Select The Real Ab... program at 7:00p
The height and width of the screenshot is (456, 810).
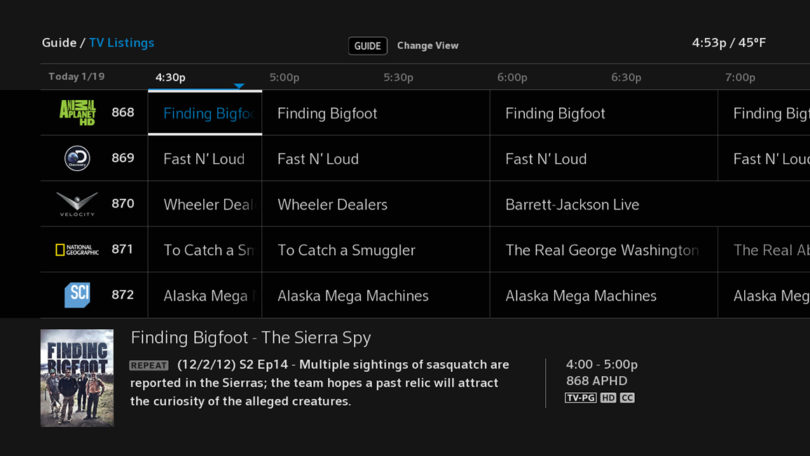(x=764, y=250)
